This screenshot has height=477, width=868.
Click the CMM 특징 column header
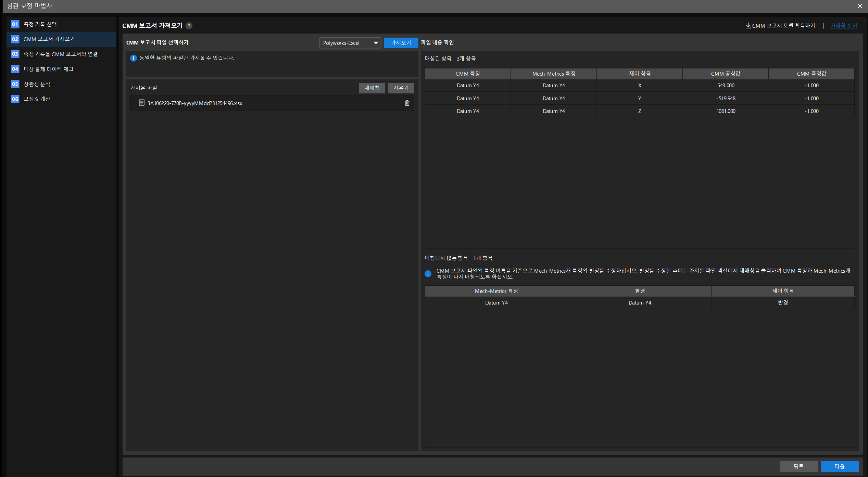pos(468,74)
